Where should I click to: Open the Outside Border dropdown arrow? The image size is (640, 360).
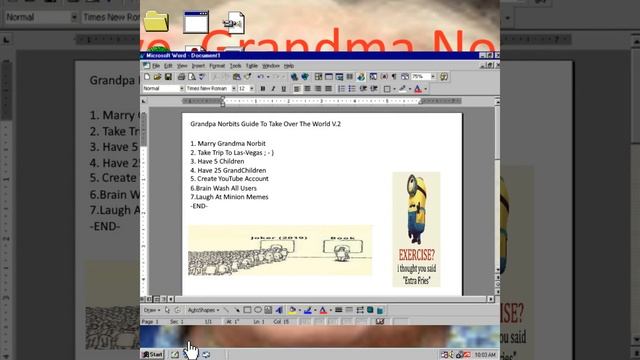(394, 89)
